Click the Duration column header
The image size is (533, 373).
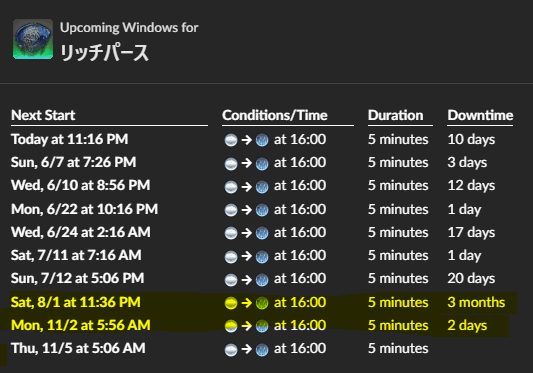(396, 115)
